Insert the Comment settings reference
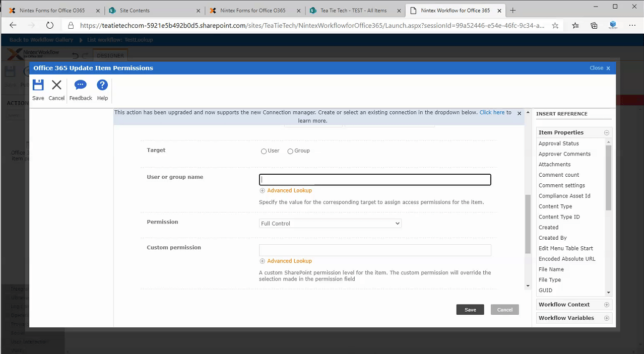The width and height of the screenshot is (644, 354). (561, 185)
